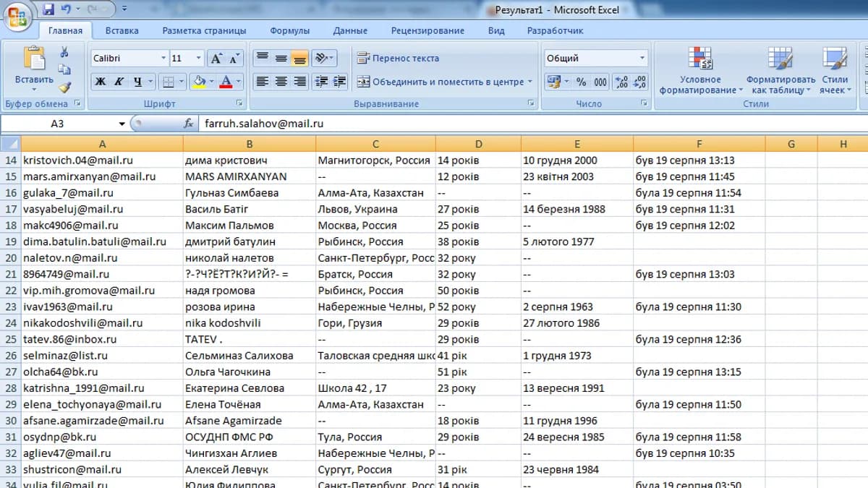Toggle bold (Ж) formatting

pyautogui.click(x=101, y=82)
